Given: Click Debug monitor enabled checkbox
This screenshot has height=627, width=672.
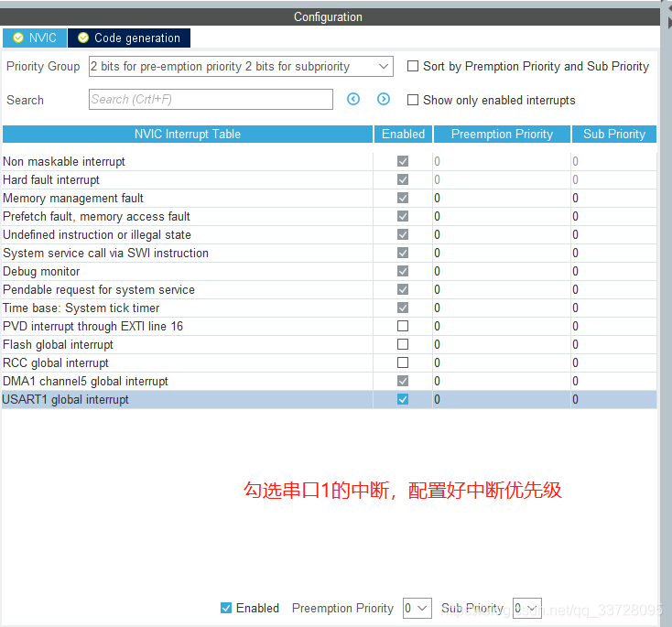Looking at the screenshot, I should [403, 271].
